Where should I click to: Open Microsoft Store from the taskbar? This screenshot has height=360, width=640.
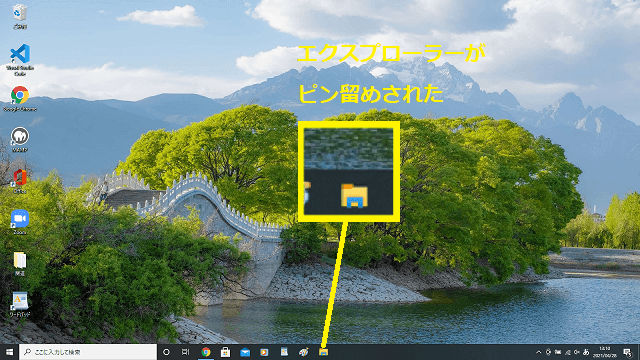pos(225,352)
